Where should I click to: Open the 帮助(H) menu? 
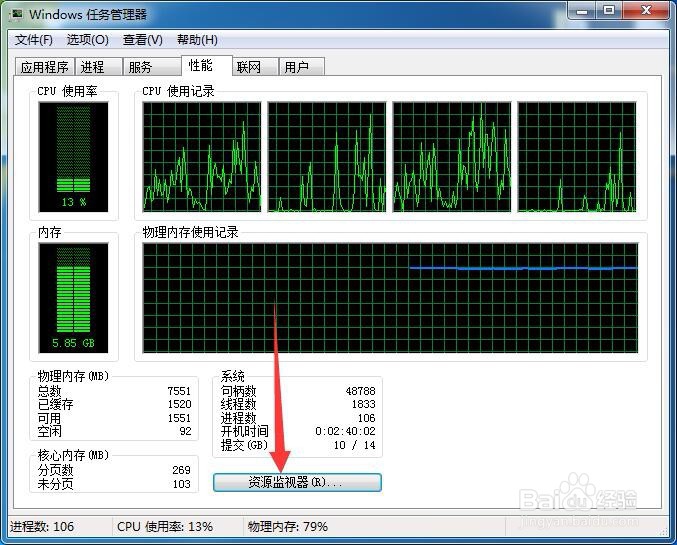(197, 40)
